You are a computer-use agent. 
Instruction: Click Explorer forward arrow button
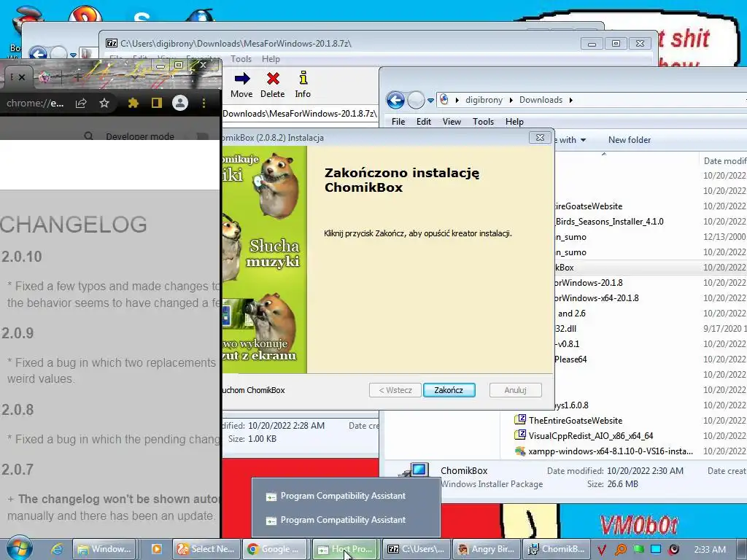(416, 100)
